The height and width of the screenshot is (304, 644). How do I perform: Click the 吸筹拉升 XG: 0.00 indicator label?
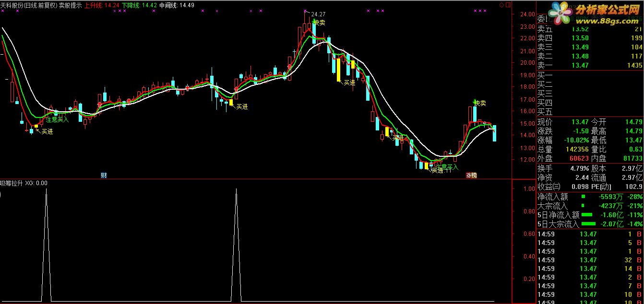(x=24, y=183)
